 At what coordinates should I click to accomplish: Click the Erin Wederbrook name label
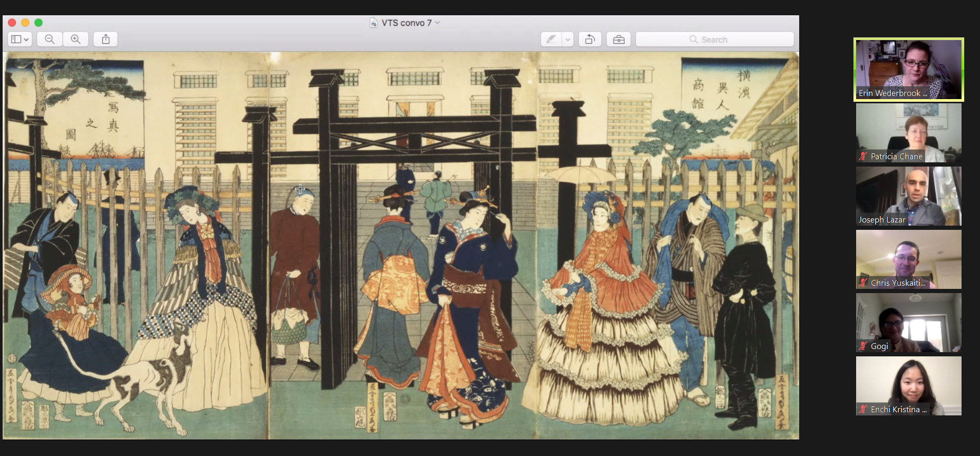[892, 93]
